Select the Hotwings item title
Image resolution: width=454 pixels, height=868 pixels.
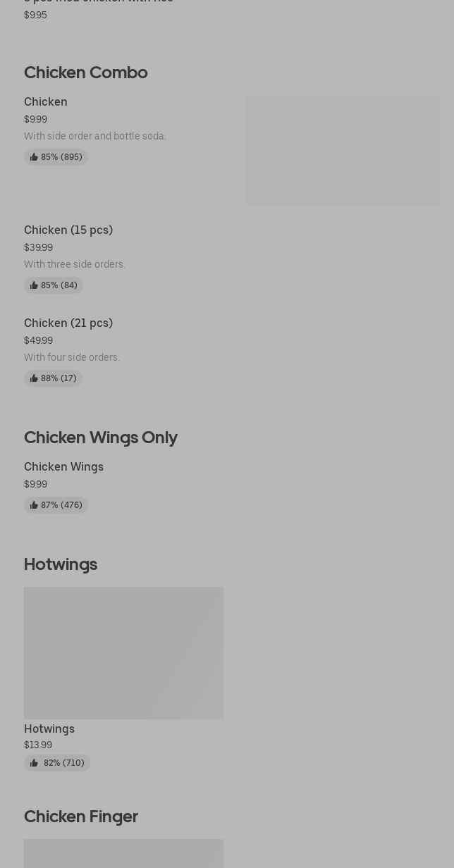(49, 728)
